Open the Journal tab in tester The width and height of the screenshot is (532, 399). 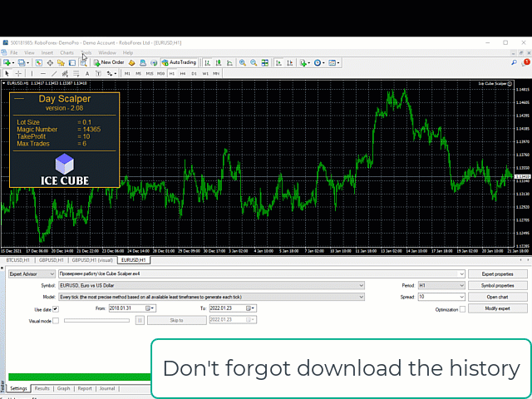click(107, 388)
